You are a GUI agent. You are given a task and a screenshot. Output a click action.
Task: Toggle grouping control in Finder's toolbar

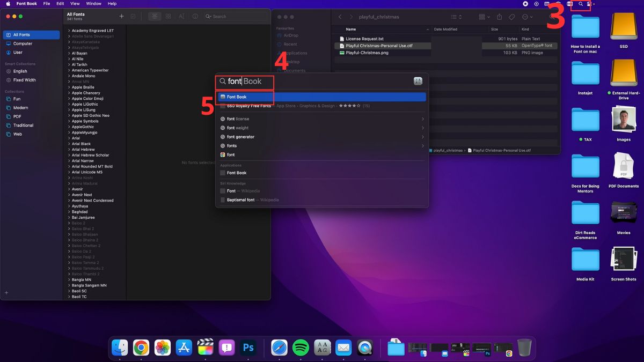pyautogui.click(x=482, y=17)
